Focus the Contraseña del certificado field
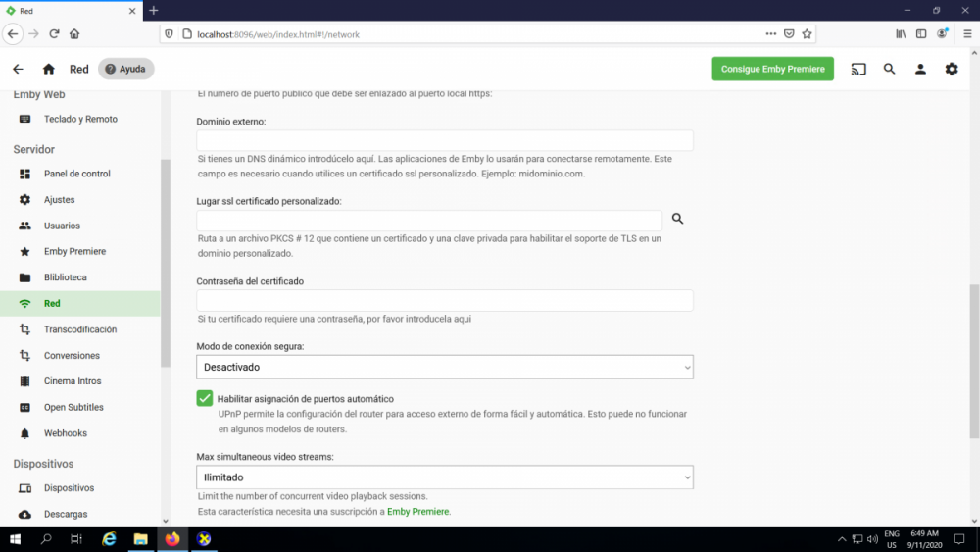The image size is (980, 552). coord(444,300)
